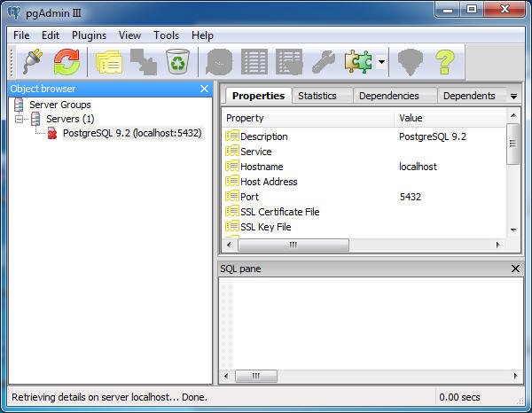The height and width of the screenshot is (413, 532).
Task: Click the Filtered data view icon
Action: click(289, 62)
